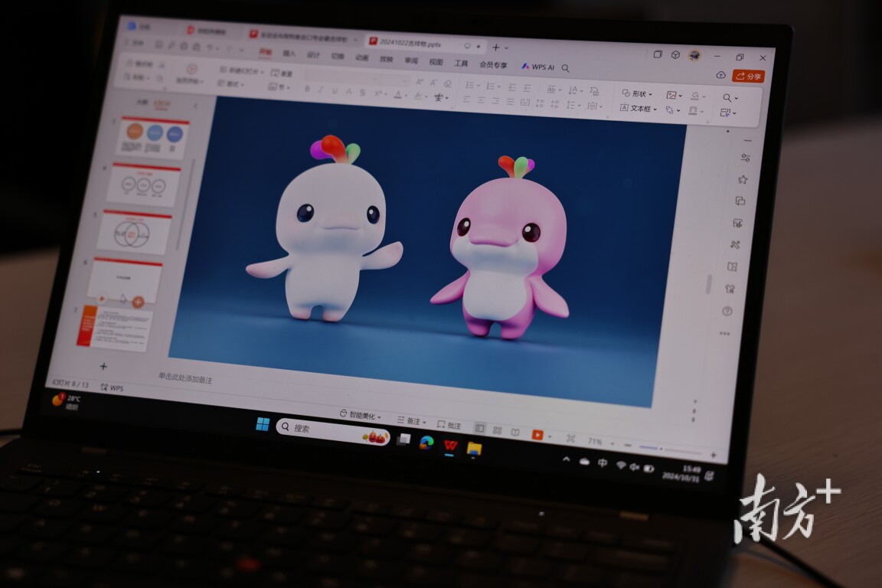The image size is (882, 588).
Task: Toggle italic text formatting
Action: (x=322, y=90)
